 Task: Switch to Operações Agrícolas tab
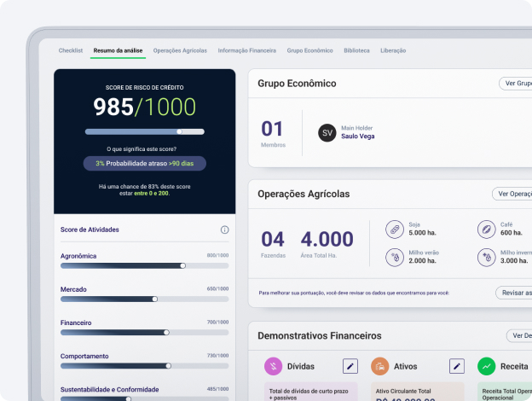click(180, 50)
